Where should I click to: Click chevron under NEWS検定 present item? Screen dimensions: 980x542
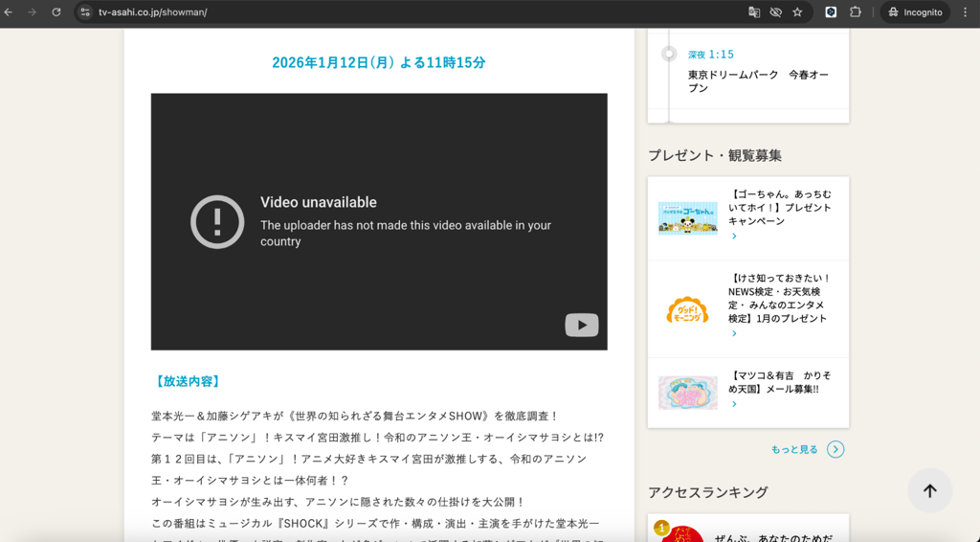(x=734, y=334)
